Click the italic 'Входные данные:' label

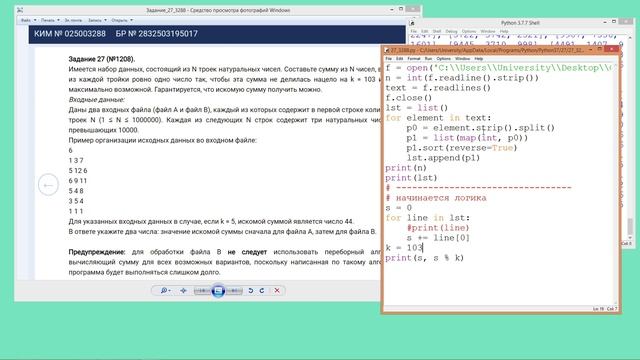[x=97, y=100]
